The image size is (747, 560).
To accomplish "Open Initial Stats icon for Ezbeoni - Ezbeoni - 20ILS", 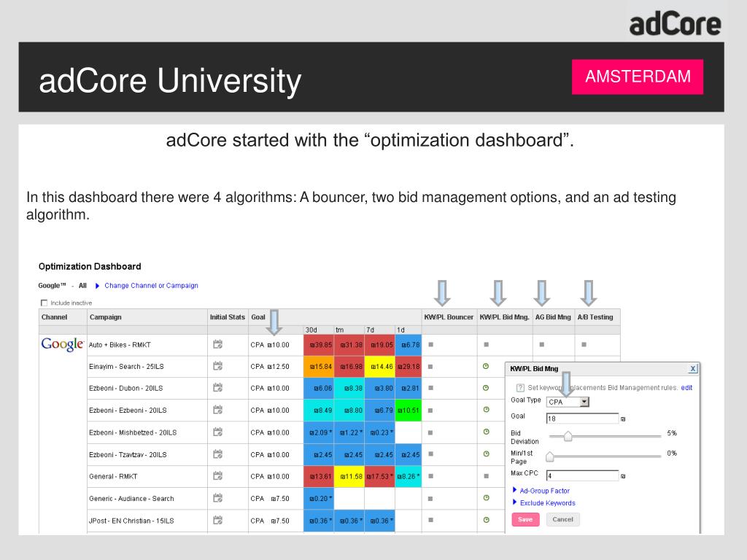I will pos(217,410).
